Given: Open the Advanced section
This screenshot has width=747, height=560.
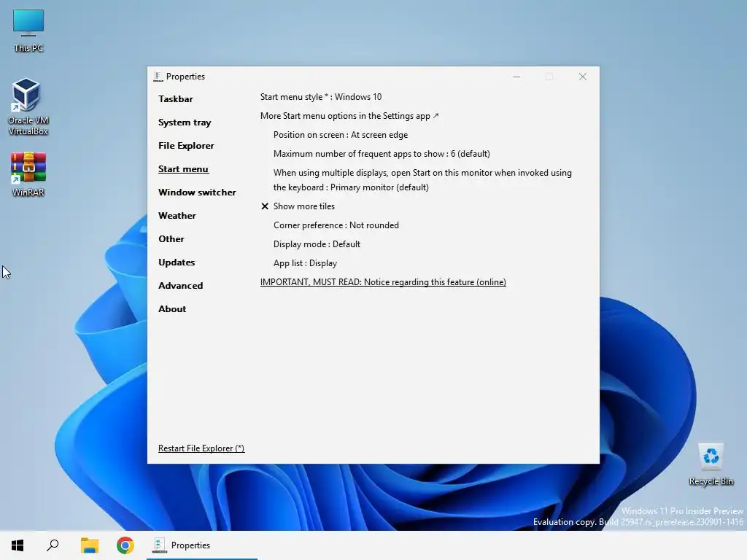Looking at the screenshot, I should pyautogui.click(x=181, y=286).
